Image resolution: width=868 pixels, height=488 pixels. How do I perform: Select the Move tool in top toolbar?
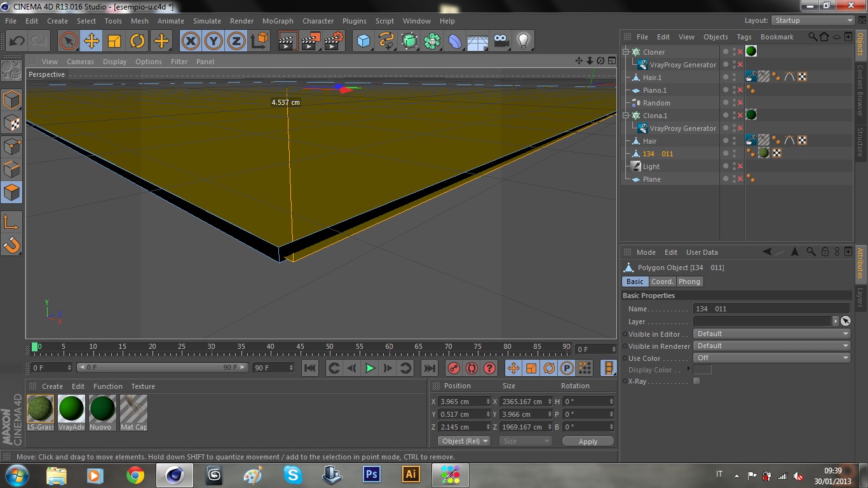[x=92, y=41]
